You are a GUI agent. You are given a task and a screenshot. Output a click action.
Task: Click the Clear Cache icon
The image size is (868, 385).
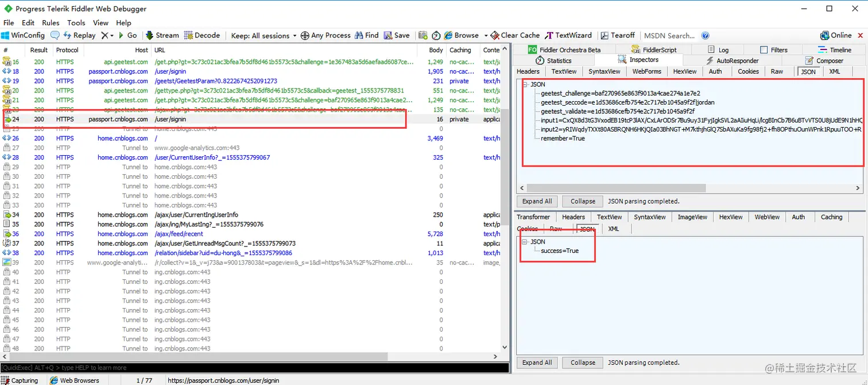[x=495, y=35]
